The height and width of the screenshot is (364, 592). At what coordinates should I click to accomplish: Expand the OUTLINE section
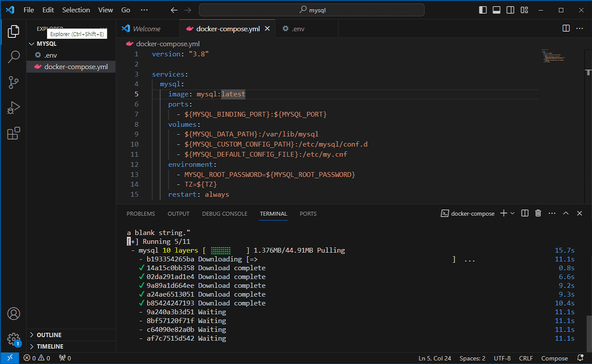[x=49, y=335]
